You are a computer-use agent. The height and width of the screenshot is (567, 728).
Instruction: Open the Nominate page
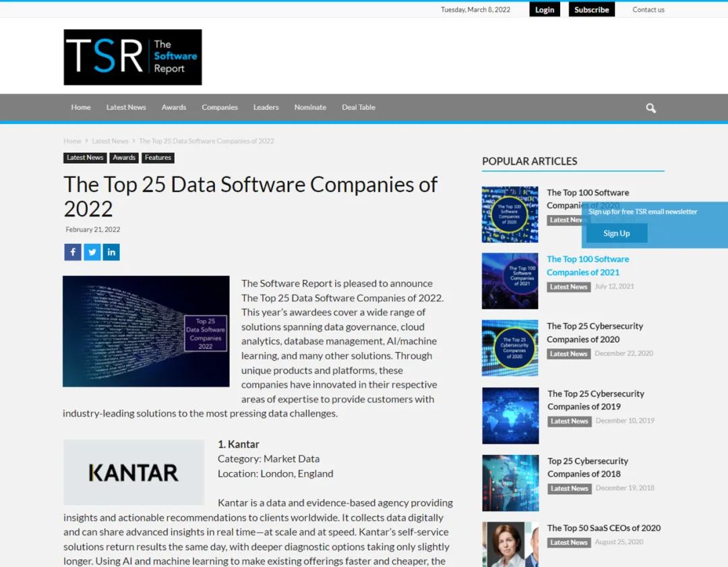coord(310,107)
